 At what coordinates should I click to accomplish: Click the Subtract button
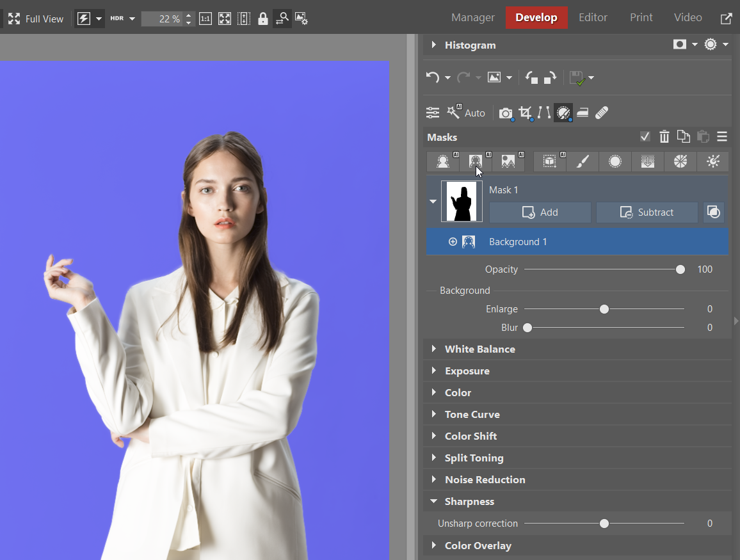tap(647, 212)
